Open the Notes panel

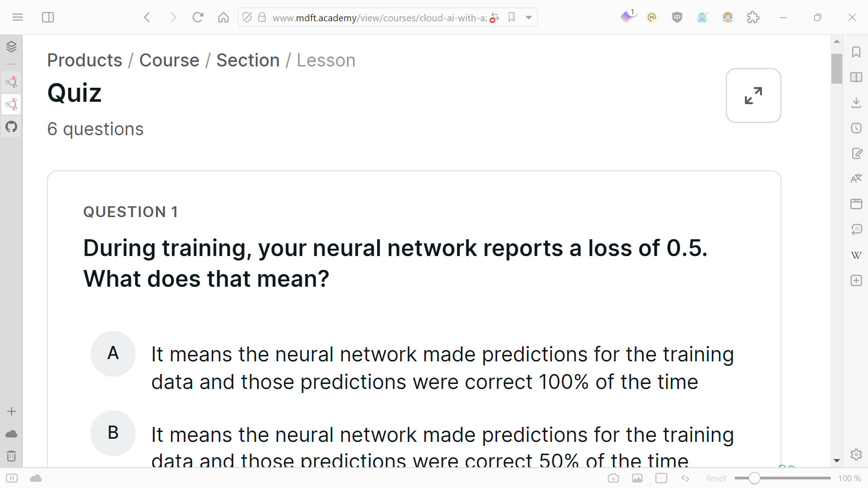pyautogui.click(x=856, y=153)
